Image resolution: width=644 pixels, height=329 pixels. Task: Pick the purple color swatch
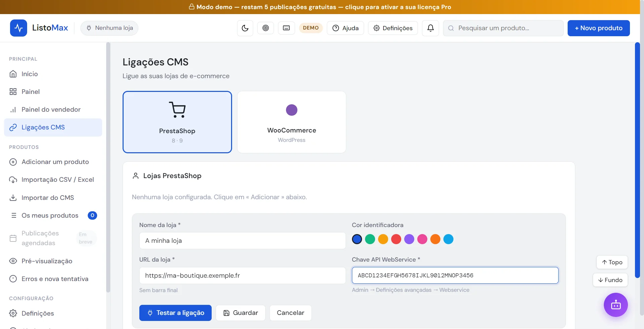(x=409, y=239)
